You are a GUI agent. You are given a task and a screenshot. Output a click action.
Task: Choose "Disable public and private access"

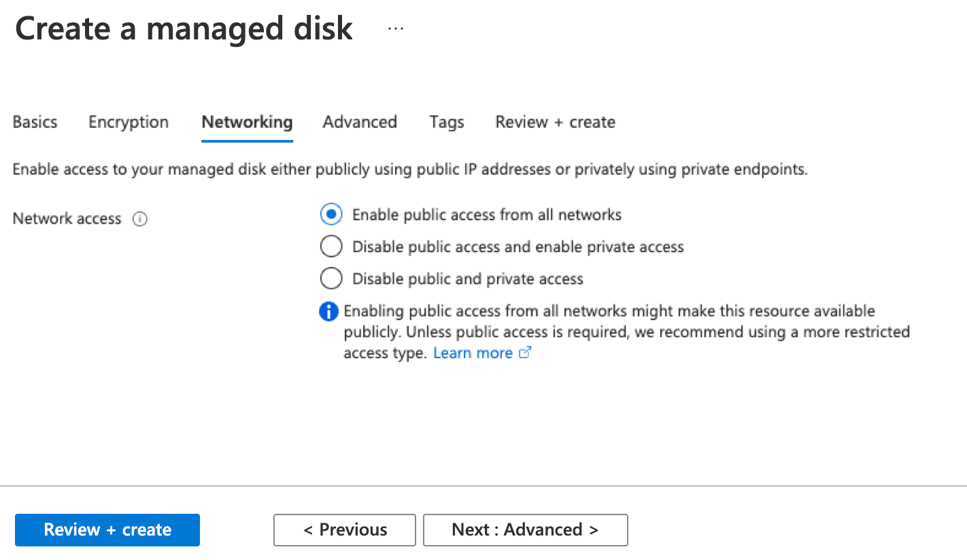(331, 278)
